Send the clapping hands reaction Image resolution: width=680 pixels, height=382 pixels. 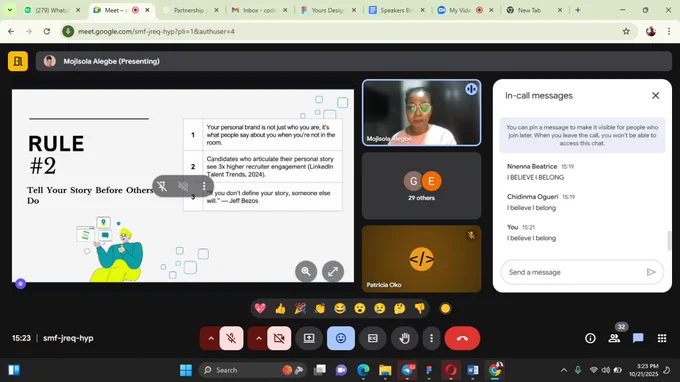(x=320, y=308)
